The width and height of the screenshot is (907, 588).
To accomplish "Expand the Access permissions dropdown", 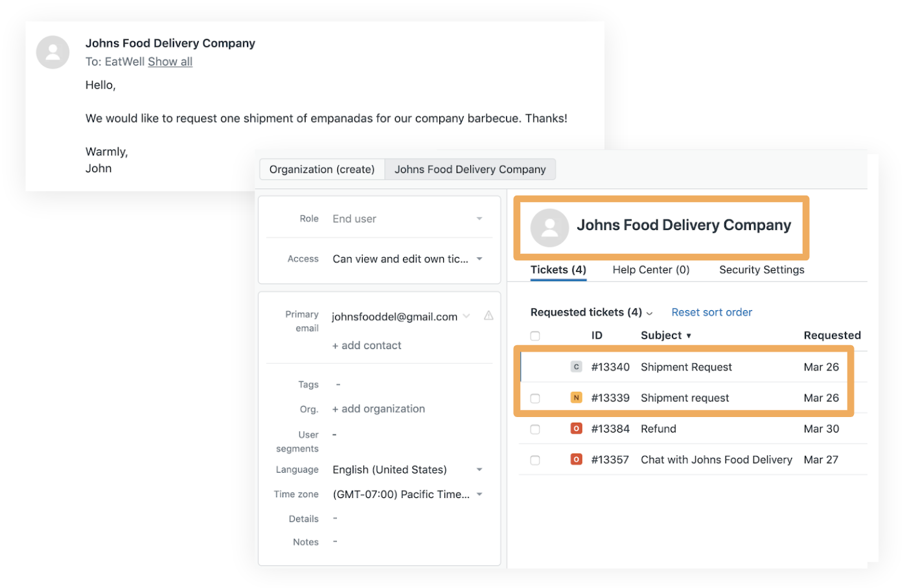I will 479,259.
